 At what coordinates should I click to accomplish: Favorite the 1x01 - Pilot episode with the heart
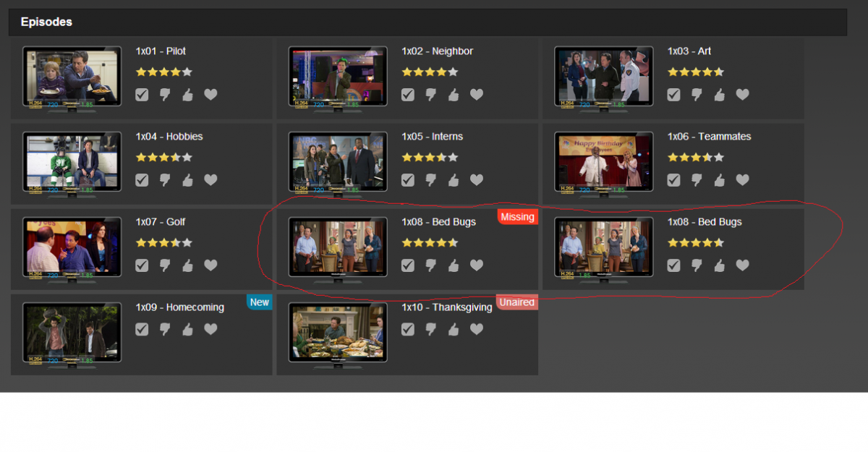click(x=210, y=95)
